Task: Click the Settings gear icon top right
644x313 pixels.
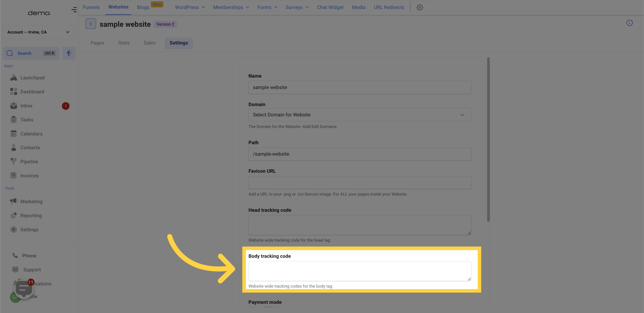Action: pyautogui.click(x=420, y=7)
